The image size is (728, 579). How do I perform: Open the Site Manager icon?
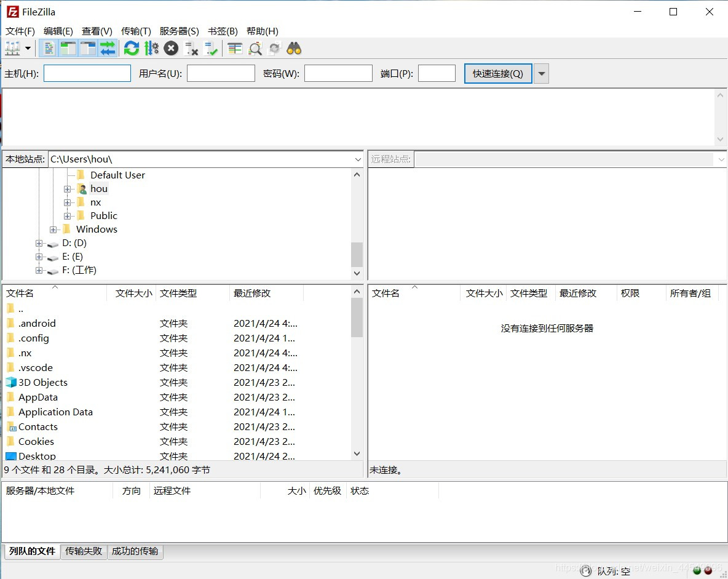pyautogui.click(x=12, y=49)
